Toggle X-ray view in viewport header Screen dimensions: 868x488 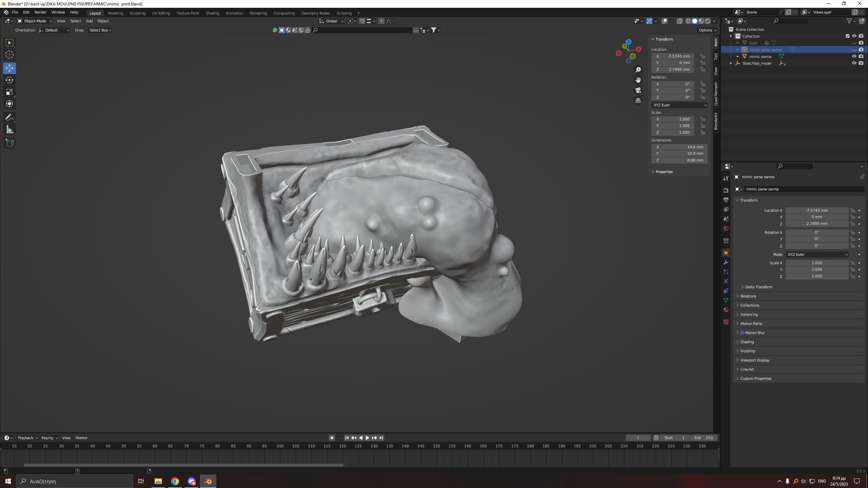679,21
